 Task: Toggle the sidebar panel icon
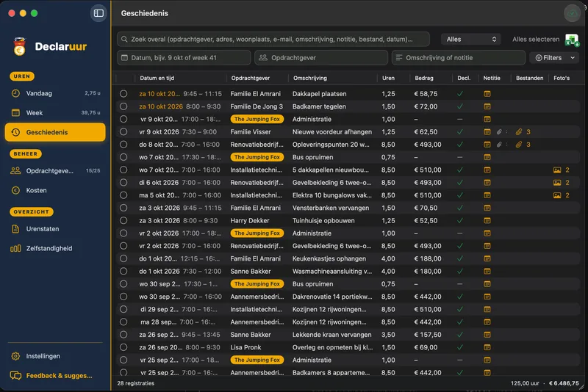pos(98,13)
